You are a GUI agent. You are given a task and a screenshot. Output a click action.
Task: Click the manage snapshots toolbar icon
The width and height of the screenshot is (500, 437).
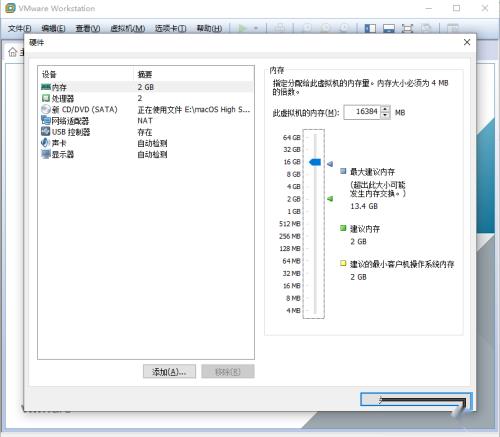tap(344, 28)
